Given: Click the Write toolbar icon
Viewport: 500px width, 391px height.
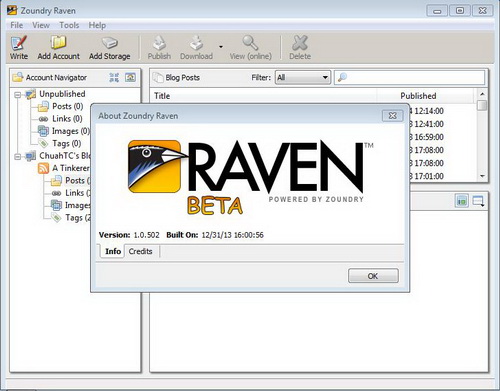Looking at the screenshot, I should [19, 43].
